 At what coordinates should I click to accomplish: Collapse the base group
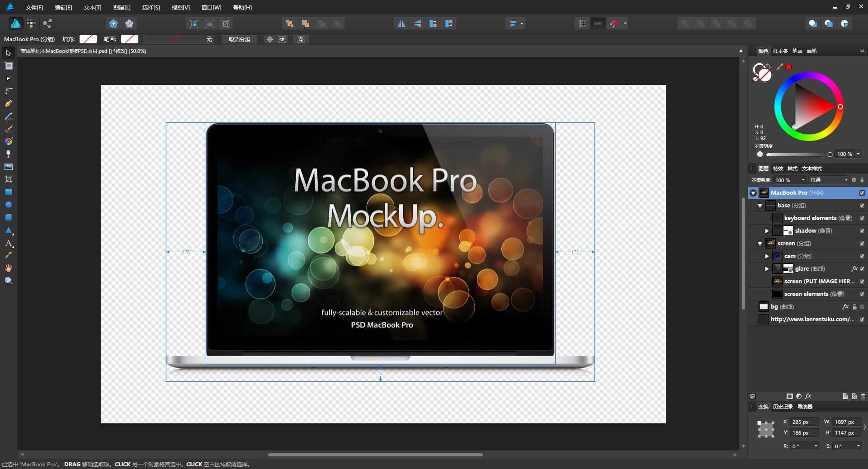760,206
